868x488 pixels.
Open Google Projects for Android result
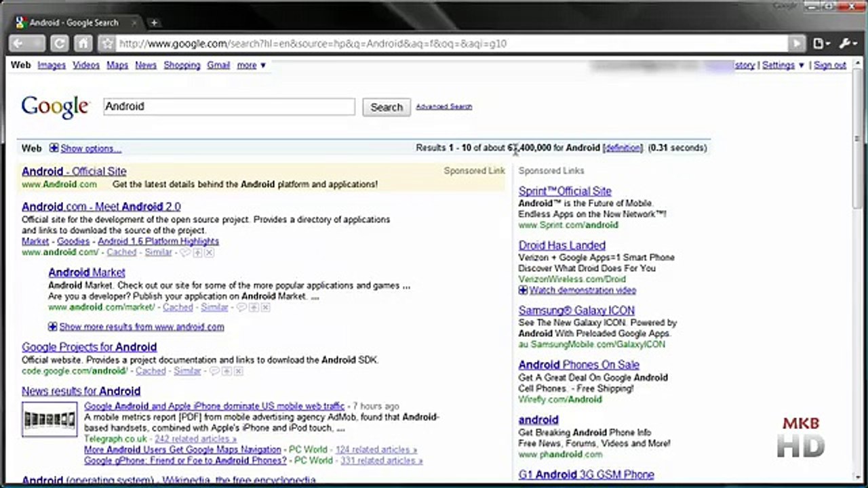pyautogui.click(x=89, y=347)
